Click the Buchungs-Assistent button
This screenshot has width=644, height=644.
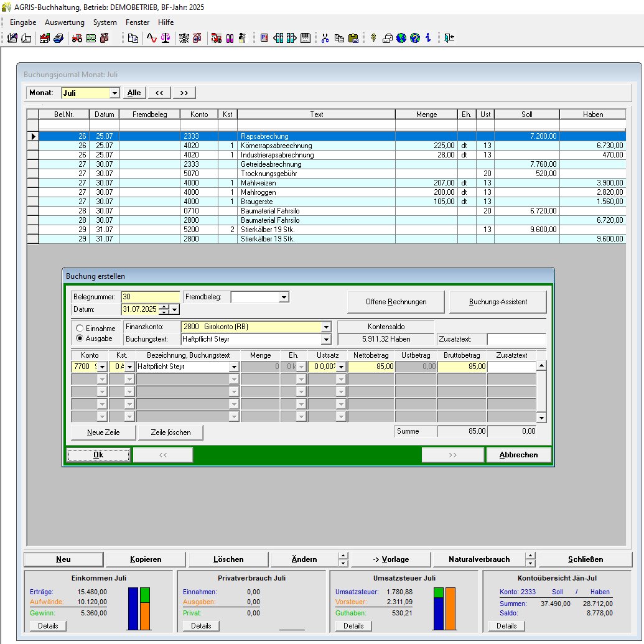(x=498, y=302)
